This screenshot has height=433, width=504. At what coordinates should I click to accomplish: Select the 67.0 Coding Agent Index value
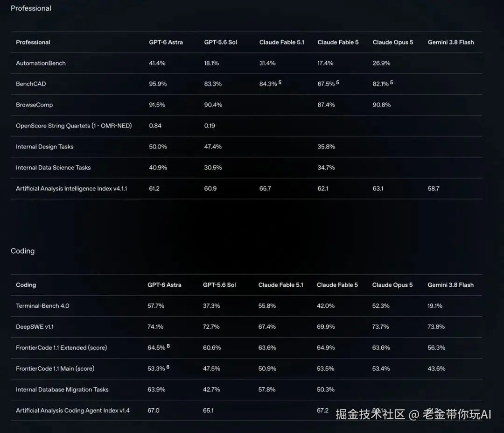(x=154, y=411)
